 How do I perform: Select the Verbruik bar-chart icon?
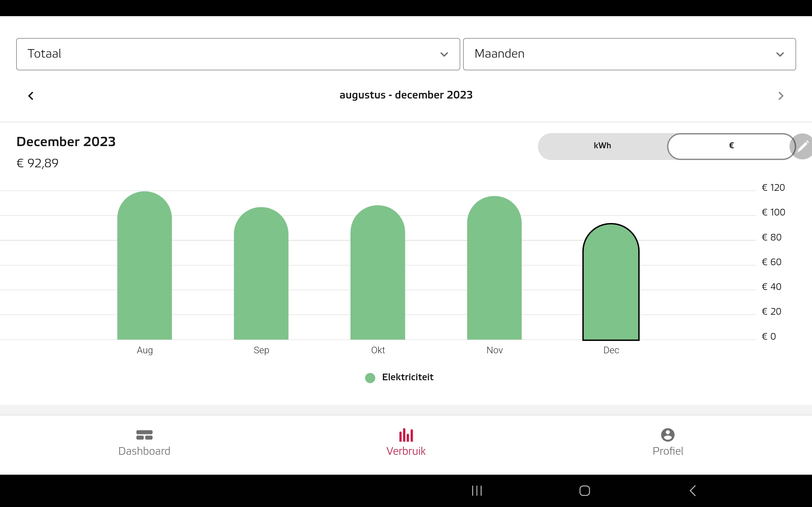point(406,435)
